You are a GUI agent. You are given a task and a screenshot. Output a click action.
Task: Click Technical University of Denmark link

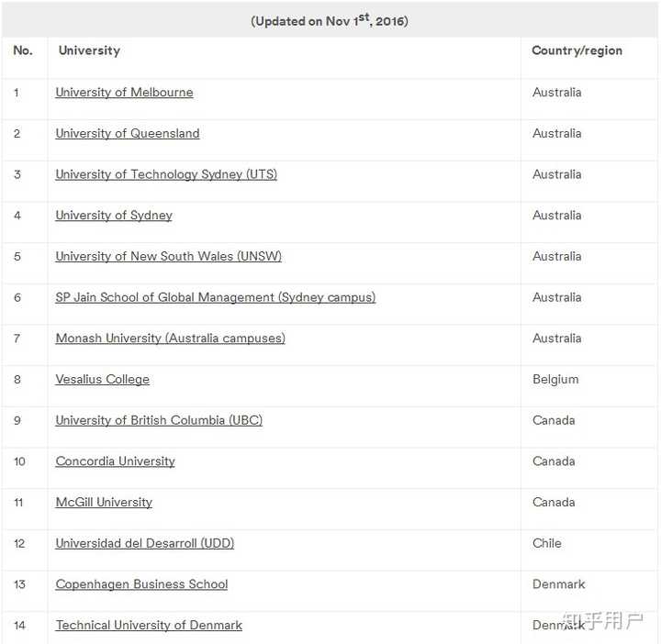coord(149,626)
